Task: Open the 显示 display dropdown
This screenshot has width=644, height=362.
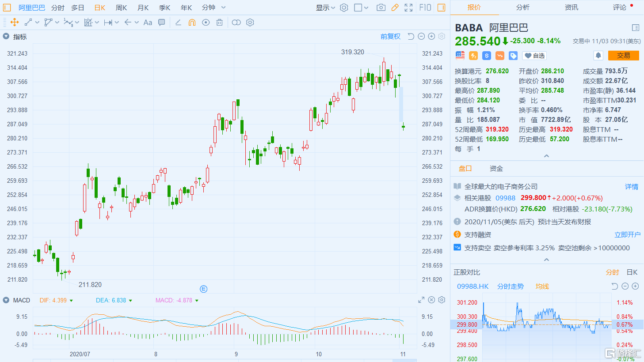Action: coord(325,8)
